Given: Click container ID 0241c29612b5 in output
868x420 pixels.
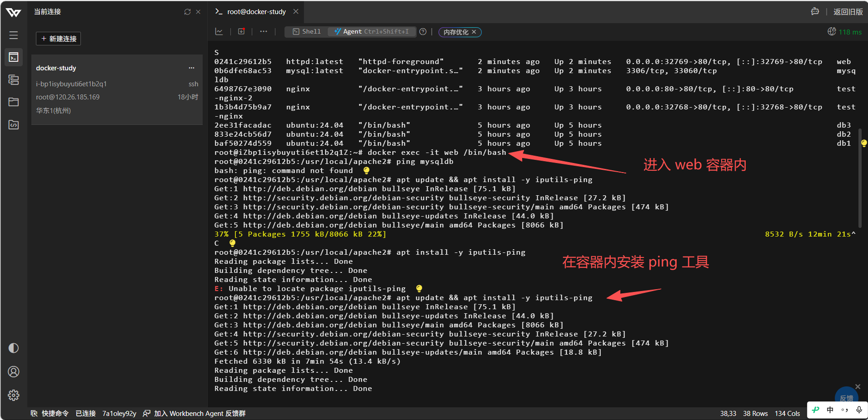Looking at the screenshot, I should pos(243,61).
